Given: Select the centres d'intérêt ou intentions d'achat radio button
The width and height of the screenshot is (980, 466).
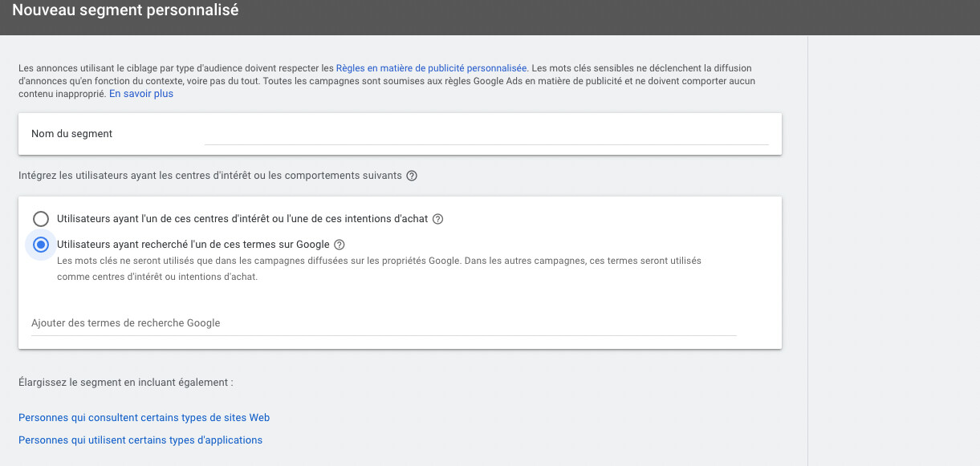Looking at the screenshot, I should pos(41,219).
